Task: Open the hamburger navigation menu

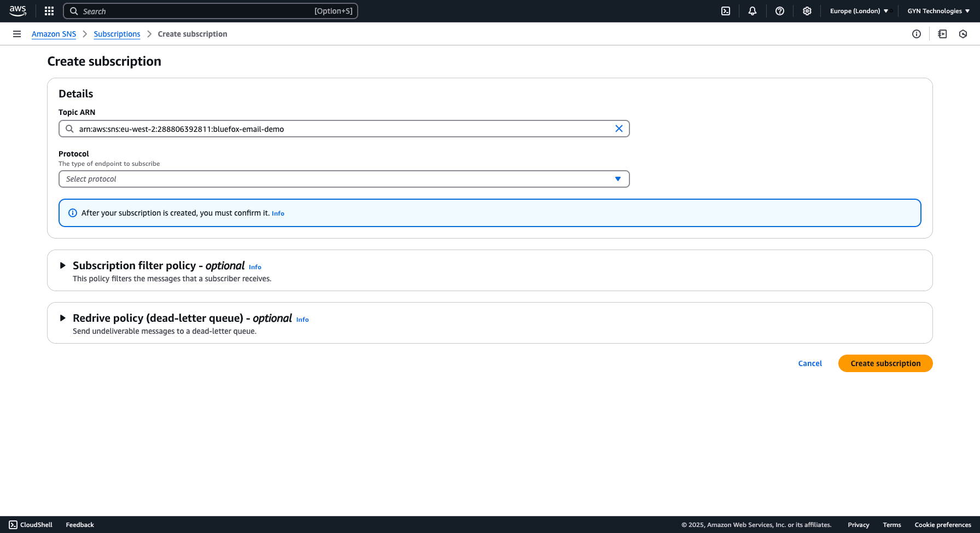Action: point(17,34)
